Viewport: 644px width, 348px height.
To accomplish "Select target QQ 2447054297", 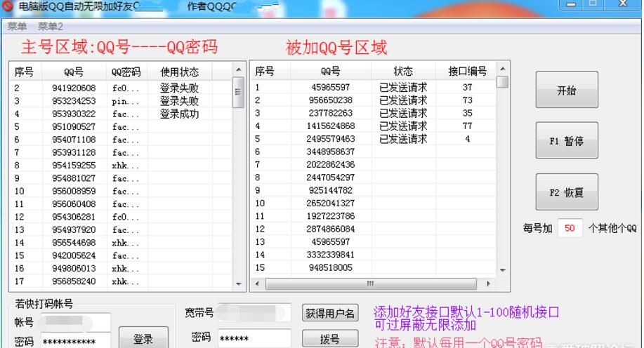I will pyautogui.click(x=374, y=178).
